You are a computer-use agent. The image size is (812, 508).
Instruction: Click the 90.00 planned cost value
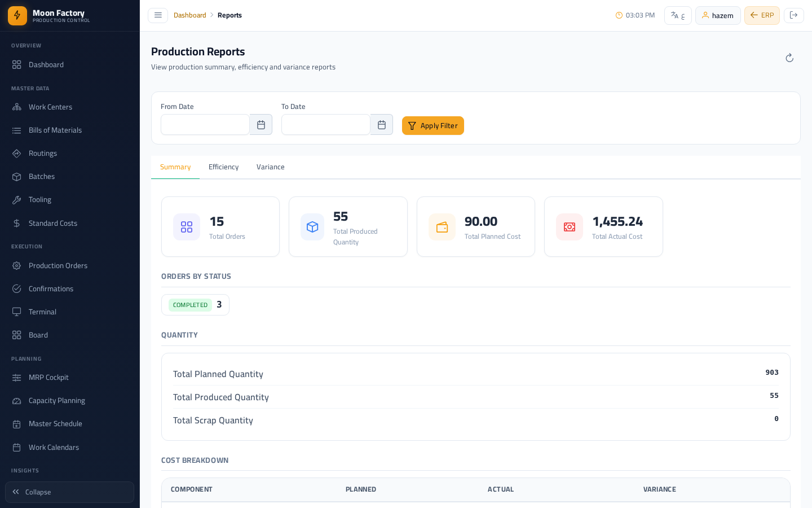point(481,221)
